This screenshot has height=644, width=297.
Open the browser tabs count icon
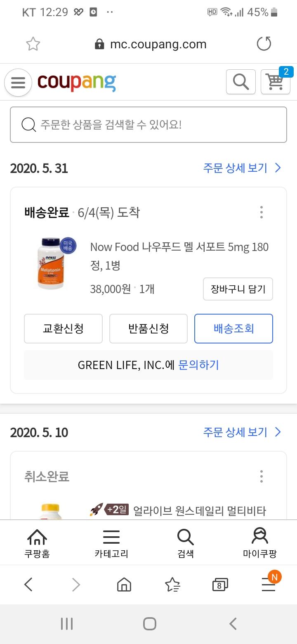click(220, 585)
